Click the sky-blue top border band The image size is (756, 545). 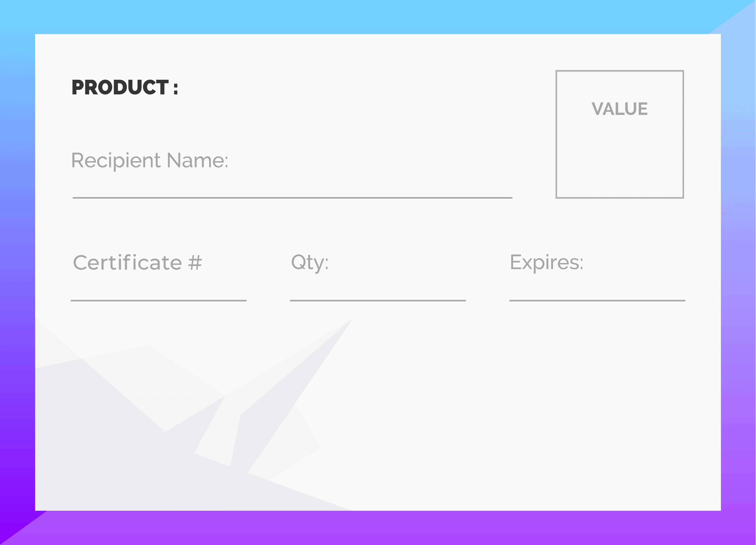(x=367, y=17)
